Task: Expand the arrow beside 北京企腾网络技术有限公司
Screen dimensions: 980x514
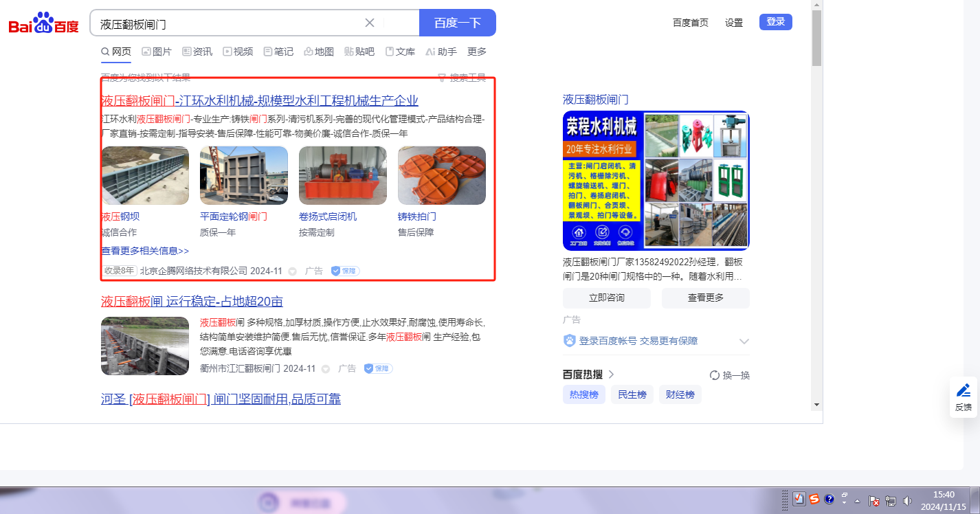Action: (292, 271)
